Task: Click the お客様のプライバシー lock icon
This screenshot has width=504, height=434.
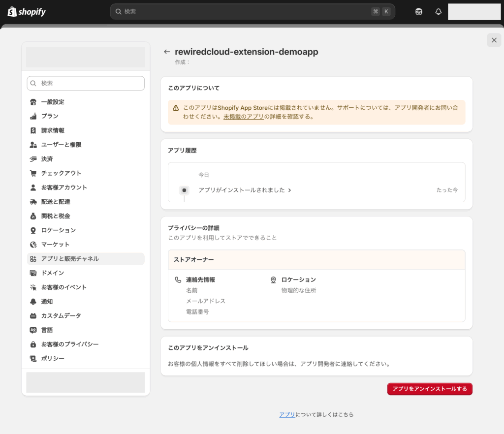Action: click(x=33, y=344)
